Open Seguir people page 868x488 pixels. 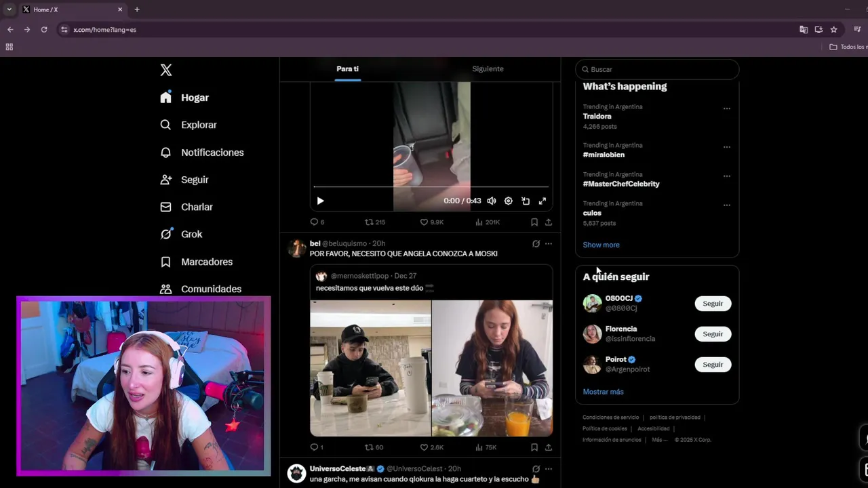pyautogui.click(x=184, y=180)
